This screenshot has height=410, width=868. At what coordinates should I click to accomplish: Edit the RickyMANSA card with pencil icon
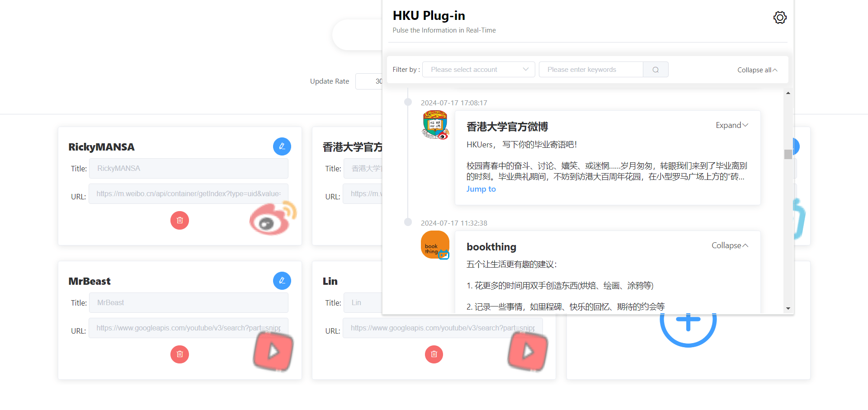282,146
